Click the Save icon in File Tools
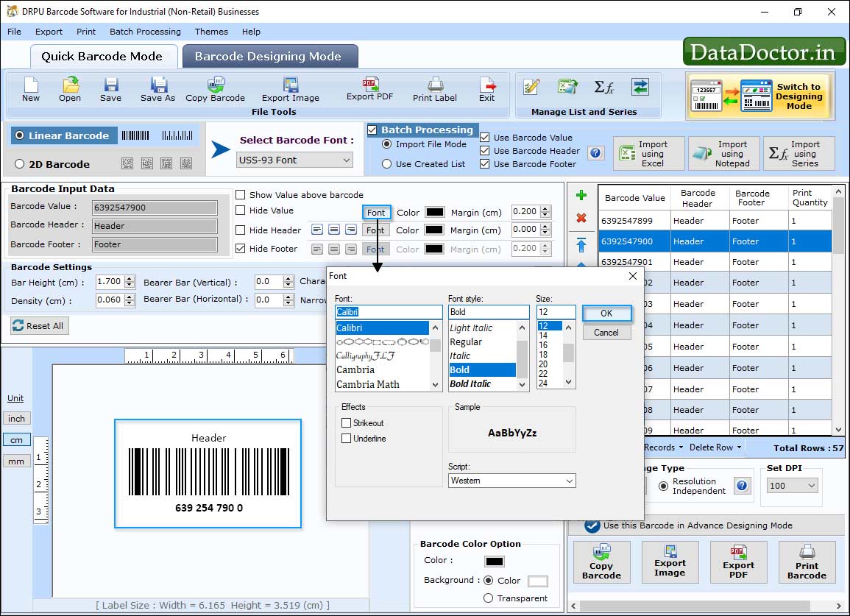The width and height of the screenshot is (850, 616). 110,90
